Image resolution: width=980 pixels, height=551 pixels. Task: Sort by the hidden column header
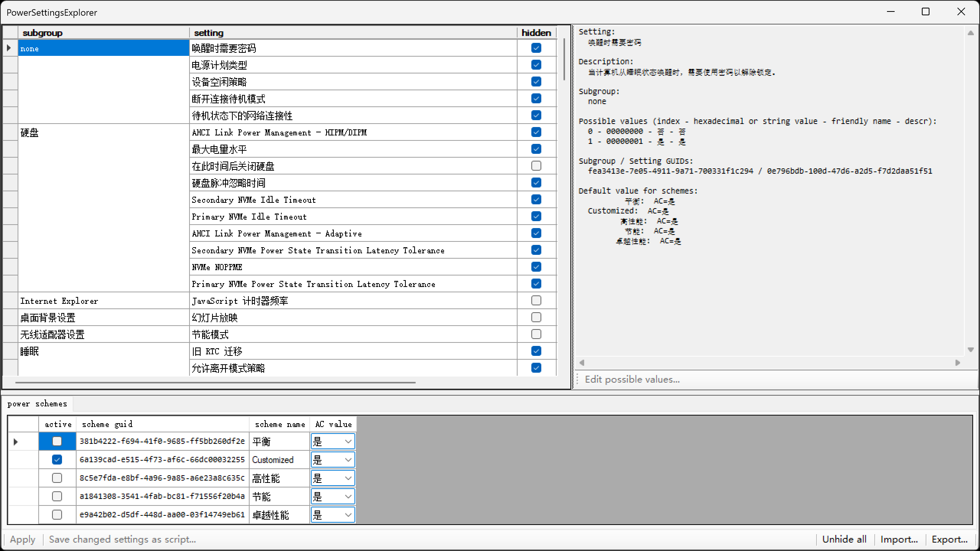click(x=536, y=33)
